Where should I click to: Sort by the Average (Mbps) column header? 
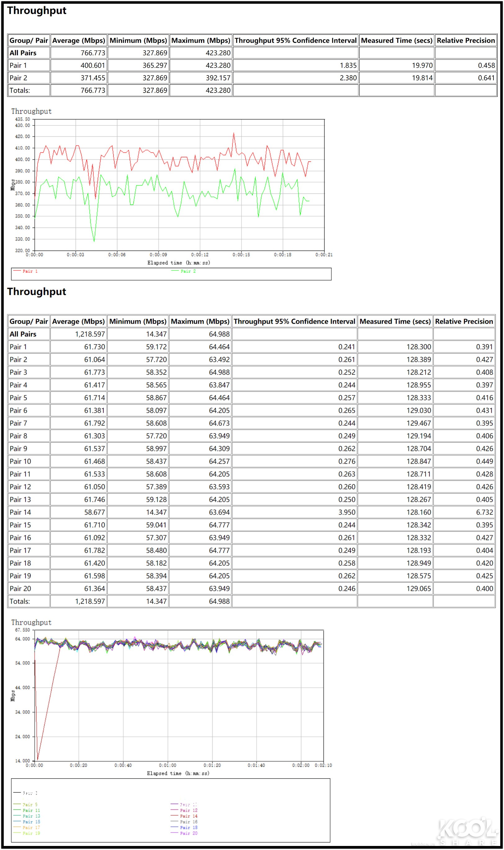coord(79,321)
